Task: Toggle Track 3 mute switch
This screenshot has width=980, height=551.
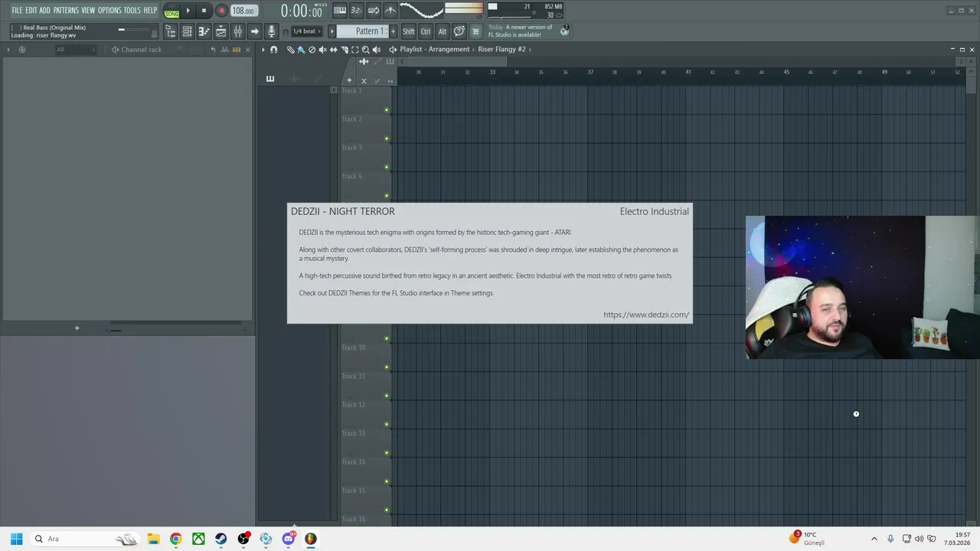Action: click(387, 167)
